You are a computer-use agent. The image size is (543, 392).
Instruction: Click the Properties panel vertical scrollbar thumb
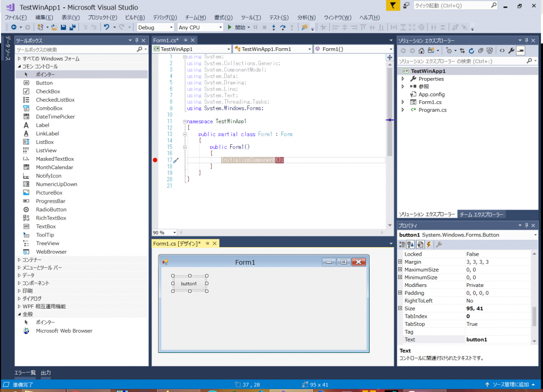535,317
